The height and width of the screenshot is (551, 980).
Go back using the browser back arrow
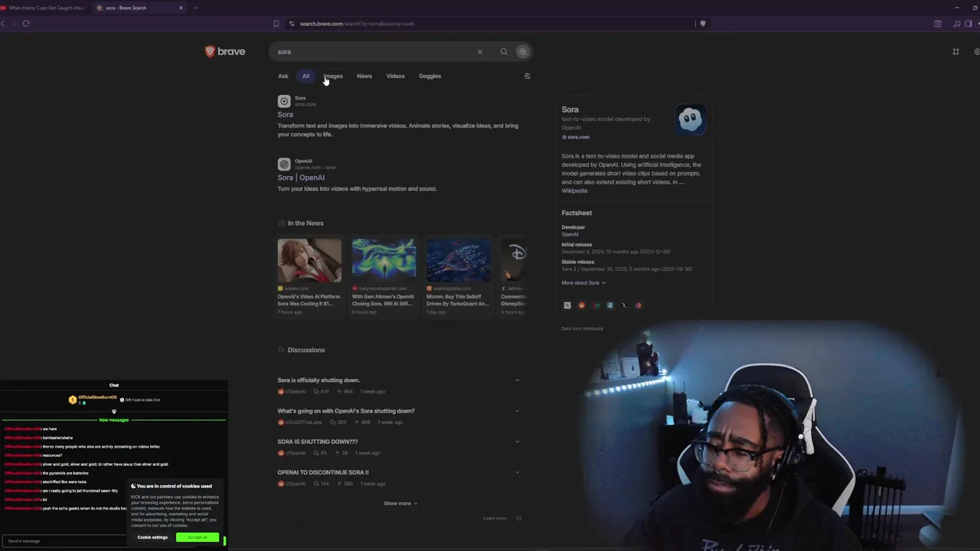point(3,24)
